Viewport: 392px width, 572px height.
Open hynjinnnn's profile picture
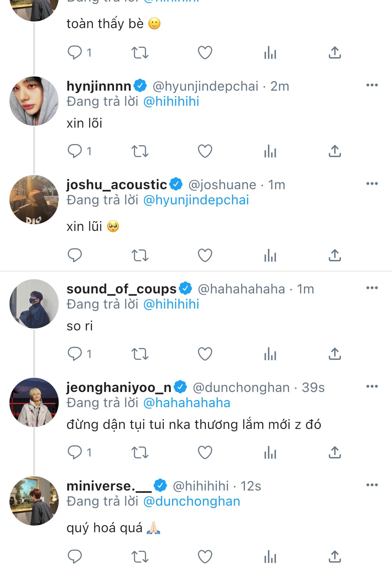pos(34,101)
